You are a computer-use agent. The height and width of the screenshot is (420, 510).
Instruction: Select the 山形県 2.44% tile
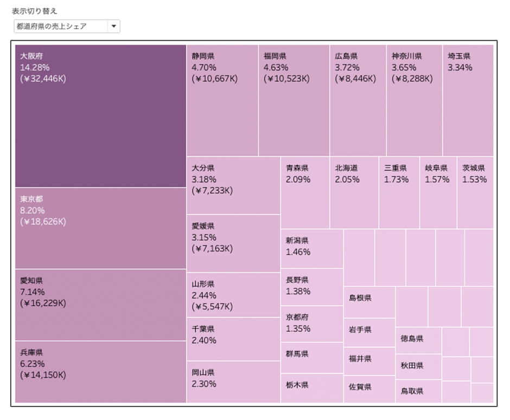tap(233, 295)
